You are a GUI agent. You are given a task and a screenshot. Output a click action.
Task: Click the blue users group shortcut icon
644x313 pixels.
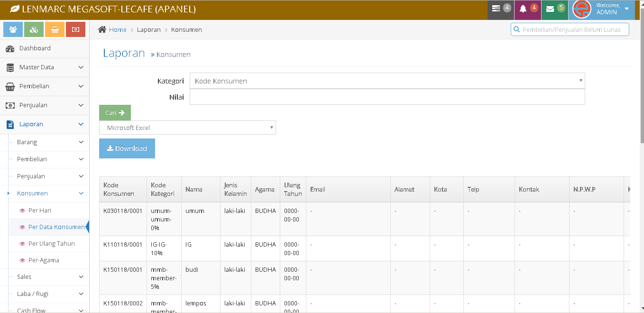tap(13, 29)
